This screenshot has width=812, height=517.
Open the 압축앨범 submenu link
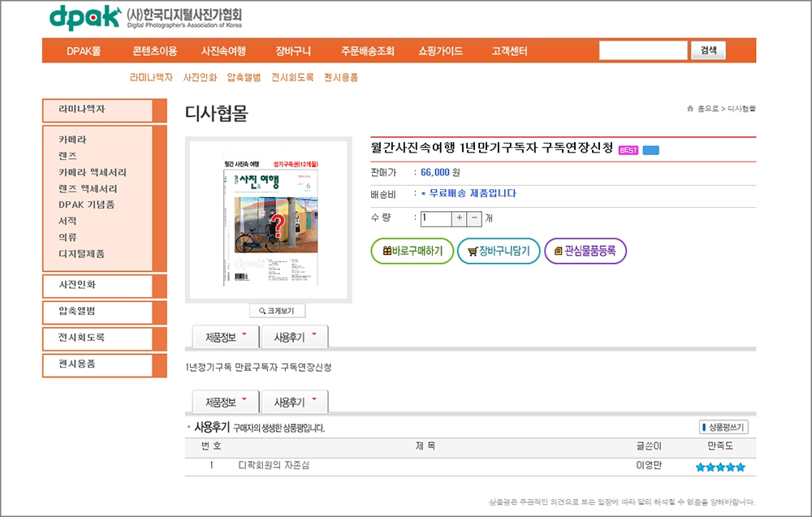click(x=244, y=78)
